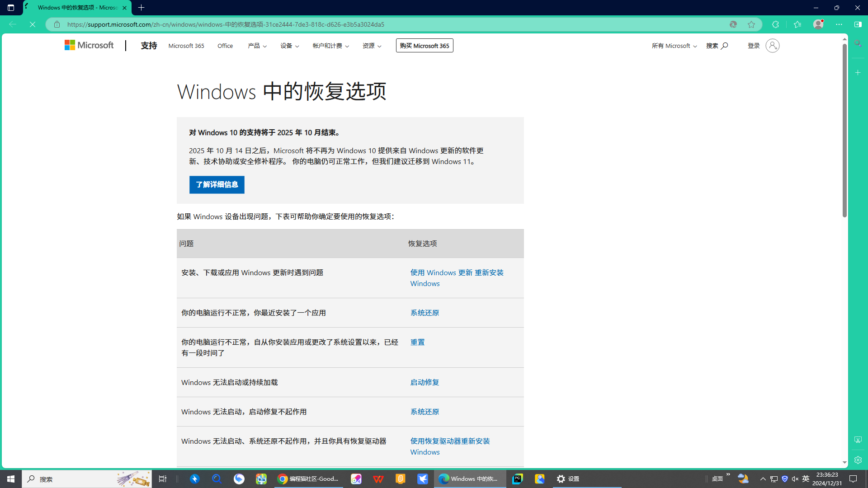Screen dimensions: 868x488
Task: Open the Favorites list icon
Action: coord(797,24)
